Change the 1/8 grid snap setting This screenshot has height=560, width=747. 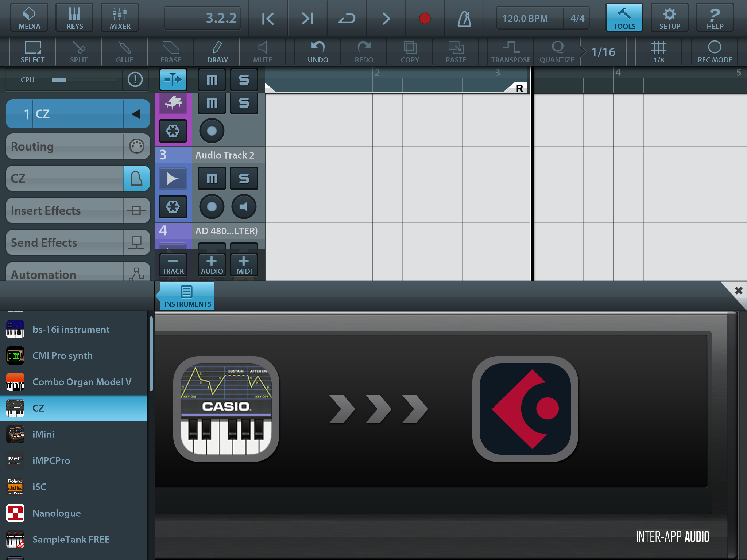tap(659, 52)
